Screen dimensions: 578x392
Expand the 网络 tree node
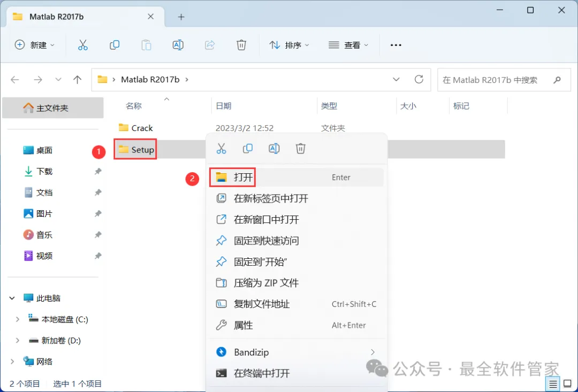(x=12, y=362)
